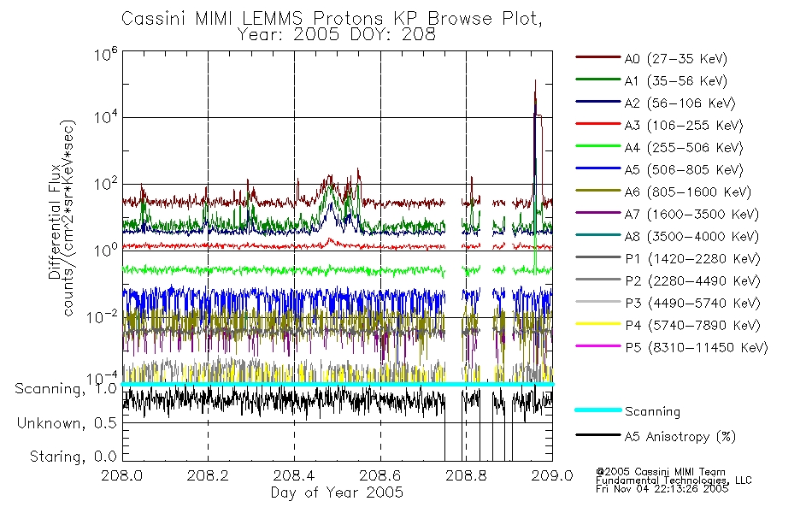Click the flux enhancement peak near 208.5
Screen dimensions: 812x513
click(330, 192)
